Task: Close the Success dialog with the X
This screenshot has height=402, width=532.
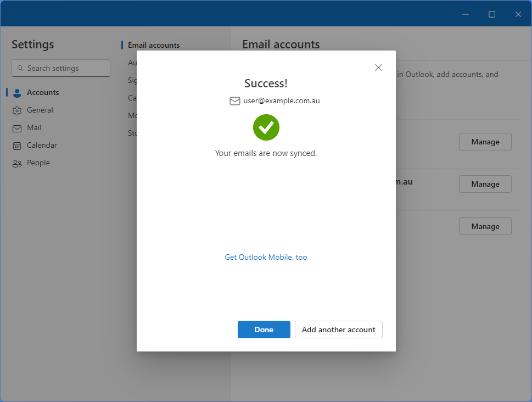Action: [x=378, y=68]
